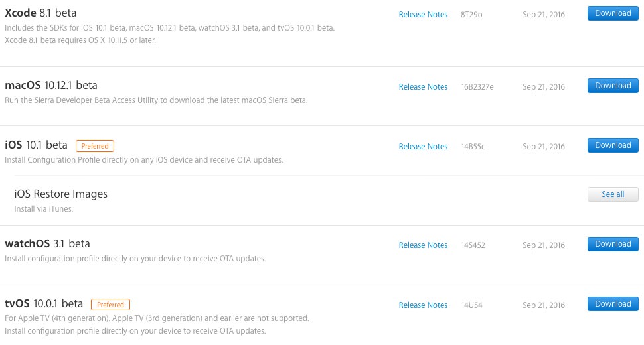Image resolution: width=644 pixels, height=345 pixels.
Task: See all iOS Restore Images
Action: click(612, 194)
